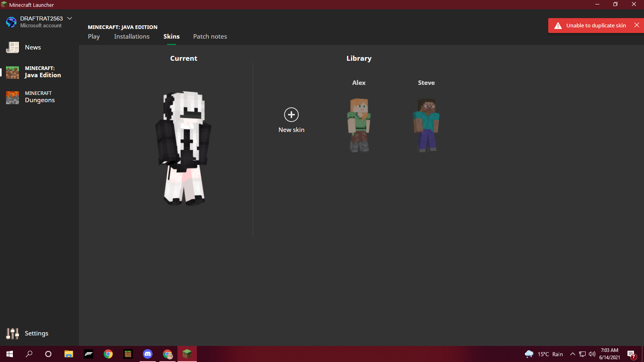Open the notification center in taskbar
Screen dimensions: 644x362
tap(631, 354)
